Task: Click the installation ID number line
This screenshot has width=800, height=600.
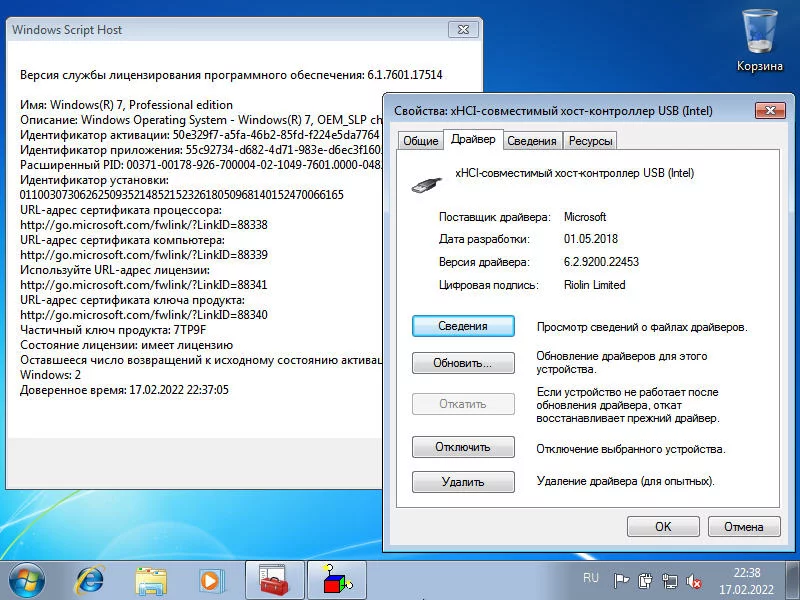Action: click(181, 194)
